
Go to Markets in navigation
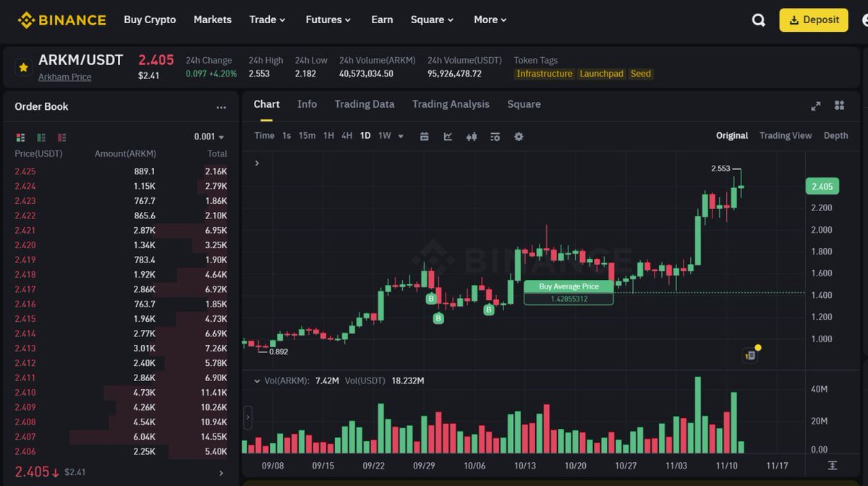pos(213,20)
